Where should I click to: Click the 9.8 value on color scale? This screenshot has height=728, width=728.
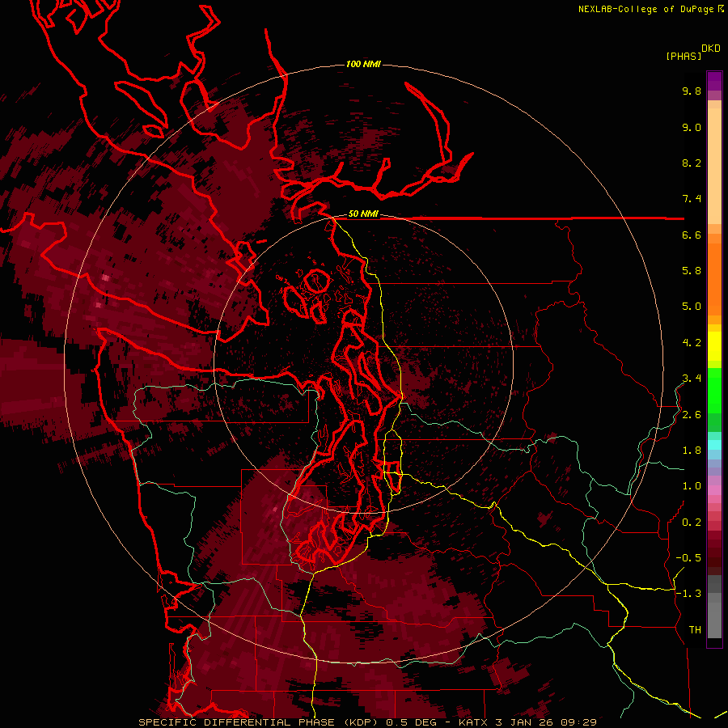(x=692, y=91)
